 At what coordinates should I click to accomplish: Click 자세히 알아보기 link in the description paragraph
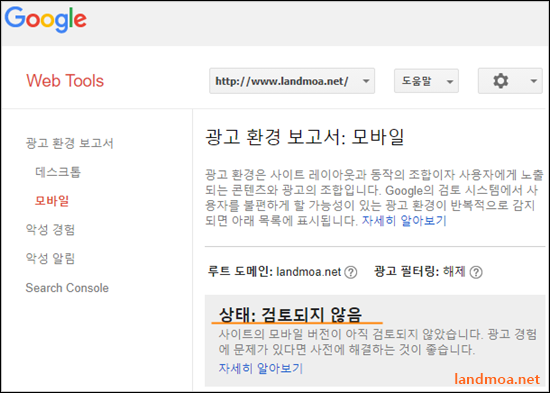point(404,221)
